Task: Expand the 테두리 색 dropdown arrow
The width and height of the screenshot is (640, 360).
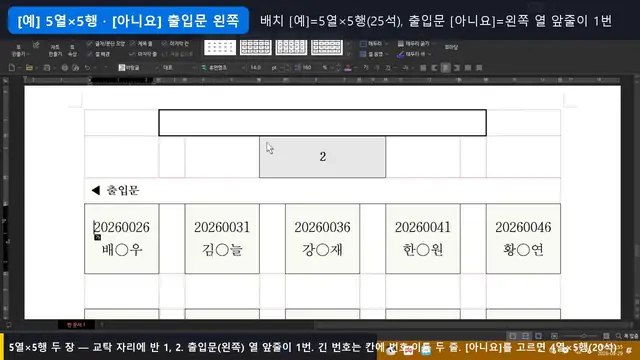Action: [429, 54]
